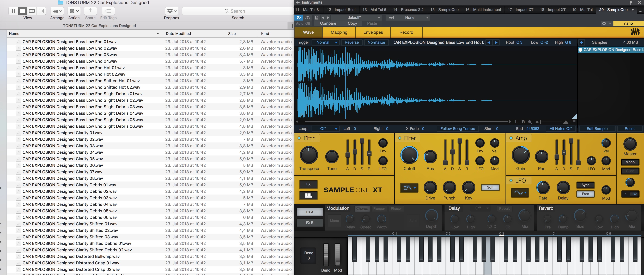Click the Finder Edit Tags button

108,11
